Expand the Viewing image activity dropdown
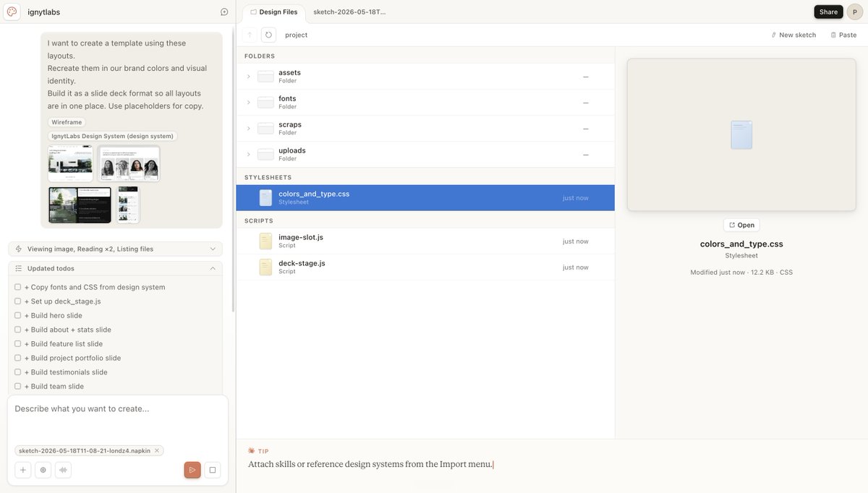 pyautogui.click(x=213, y=249)
